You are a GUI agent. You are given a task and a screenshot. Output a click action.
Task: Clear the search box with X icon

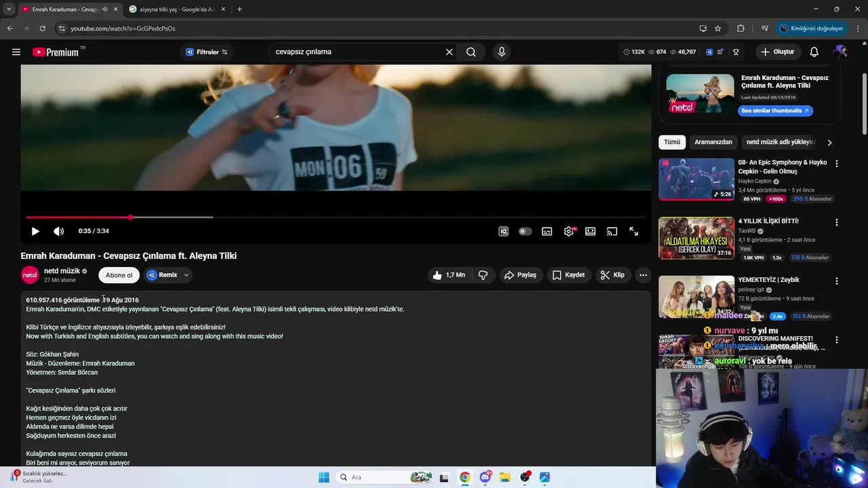pyautogui.click(x=449, y=52)
